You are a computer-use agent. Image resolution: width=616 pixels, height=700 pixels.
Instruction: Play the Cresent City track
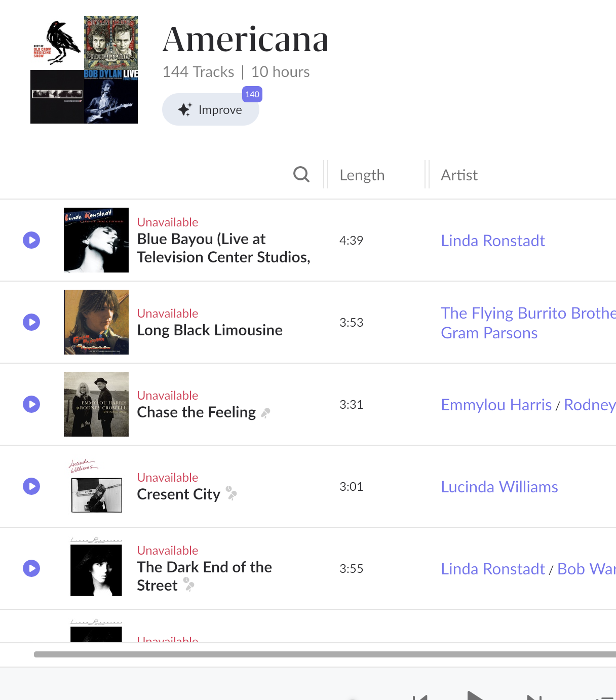[x=31, y=486]
